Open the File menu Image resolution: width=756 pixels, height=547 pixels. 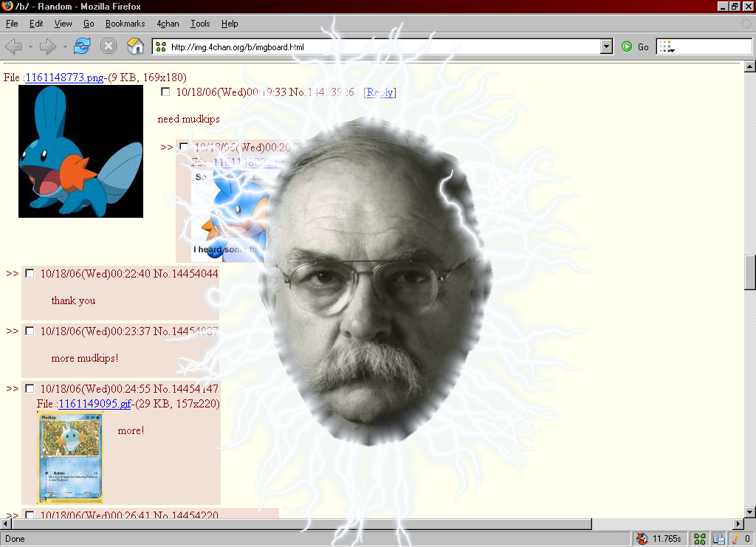pos(12,24)
